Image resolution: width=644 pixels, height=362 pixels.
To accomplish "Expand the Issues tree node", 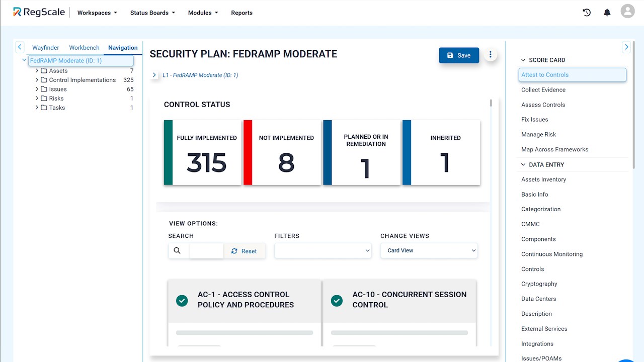I will click(x=37, y=89).
